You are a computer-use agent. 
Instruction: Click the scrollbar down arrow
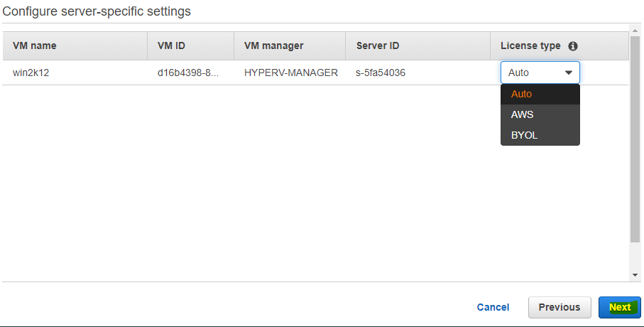point(635,275)
